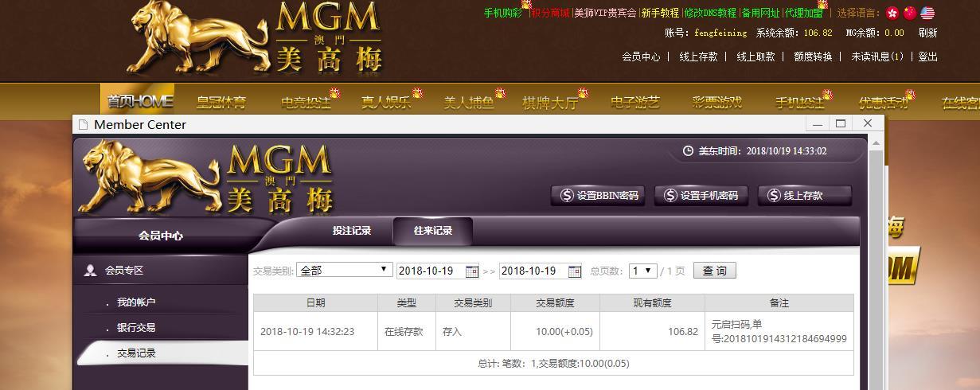Click the 设置BBIN密码 button
The image size is (980, 390).
click(x=597, y=196)
